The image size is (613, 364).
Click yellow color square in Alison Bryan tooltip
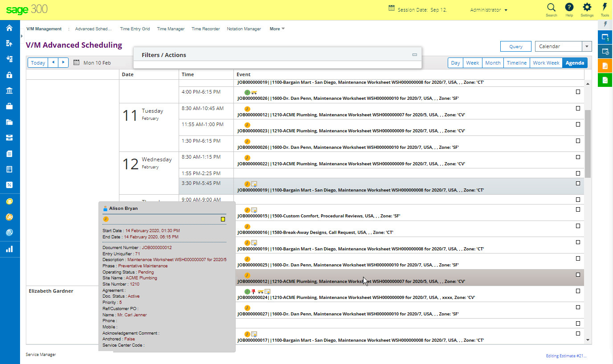[223, 219]
